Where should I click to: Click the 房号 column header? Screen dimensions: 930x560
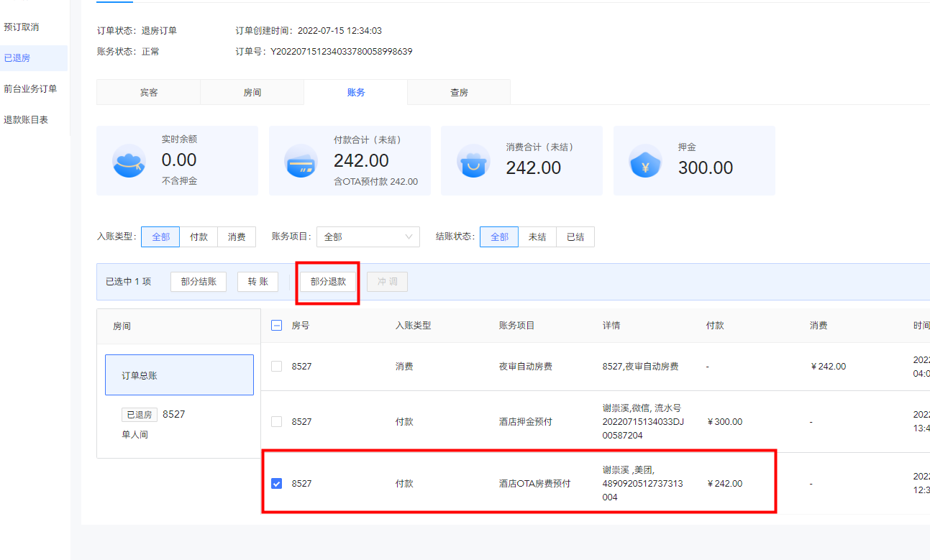point(301,326)
